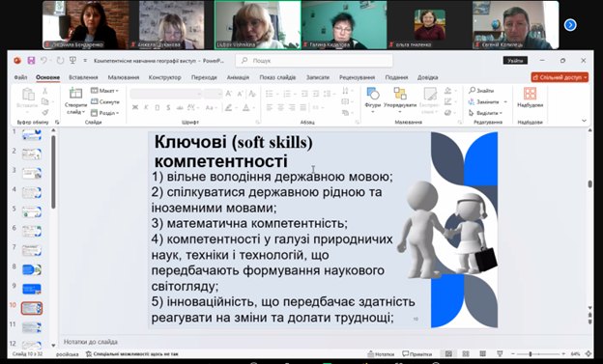Image resolution: width=603 pixels, height=364 pixels.
Task: Adjust the zoom slider
Action: [538, 353]
